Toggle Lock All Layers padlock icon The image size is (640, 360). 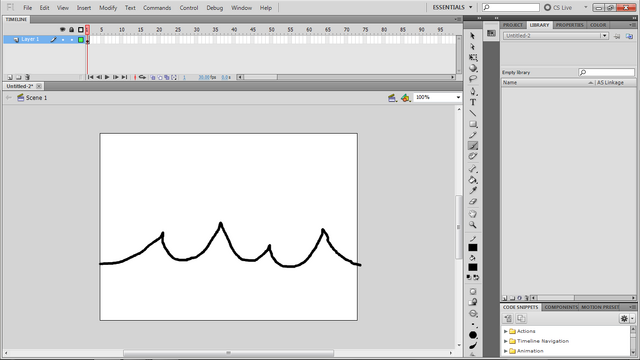pyautogui.click(x=71, y=29)
